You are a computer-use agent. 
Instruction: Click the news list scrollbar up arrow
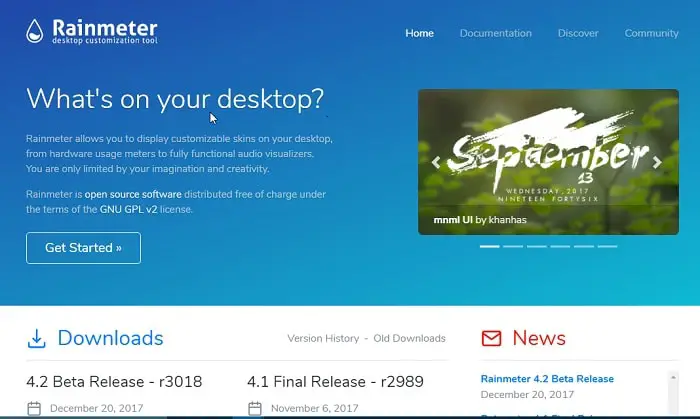673,378
